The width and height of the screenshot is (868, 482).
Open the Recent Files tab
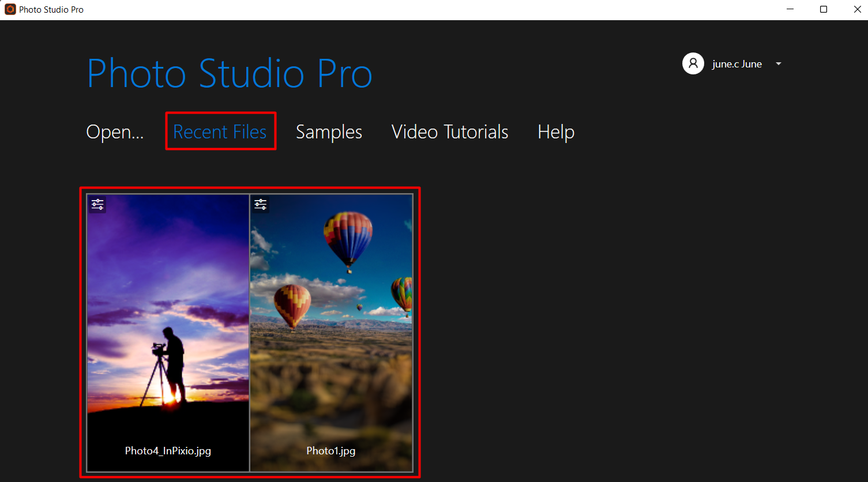click(x=220, y=132)
